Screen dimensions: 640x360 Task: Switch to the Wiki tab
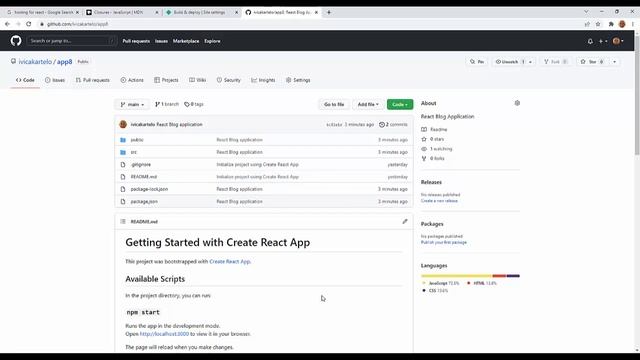pyautogui.click(x=198, y=80)
